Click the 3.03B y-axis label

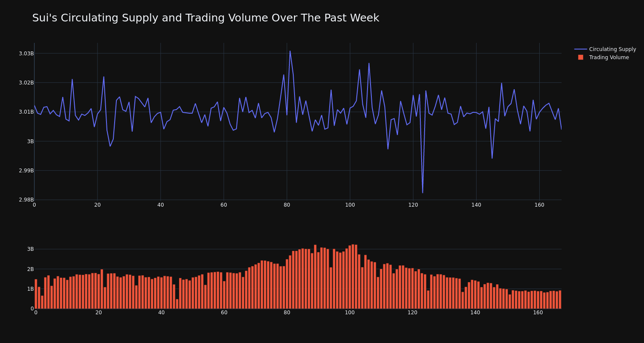point(26,54)
